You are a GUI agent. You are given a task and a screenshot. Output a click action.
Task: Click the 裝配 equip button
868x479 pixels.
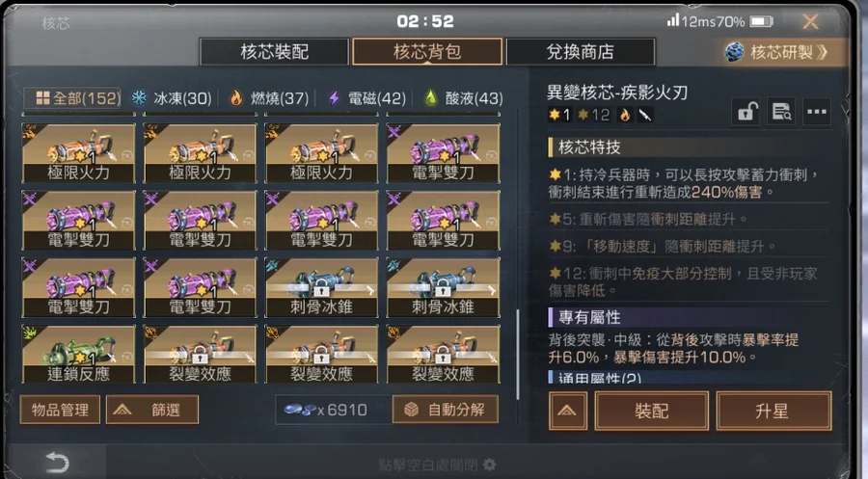(x=652, y=411)
